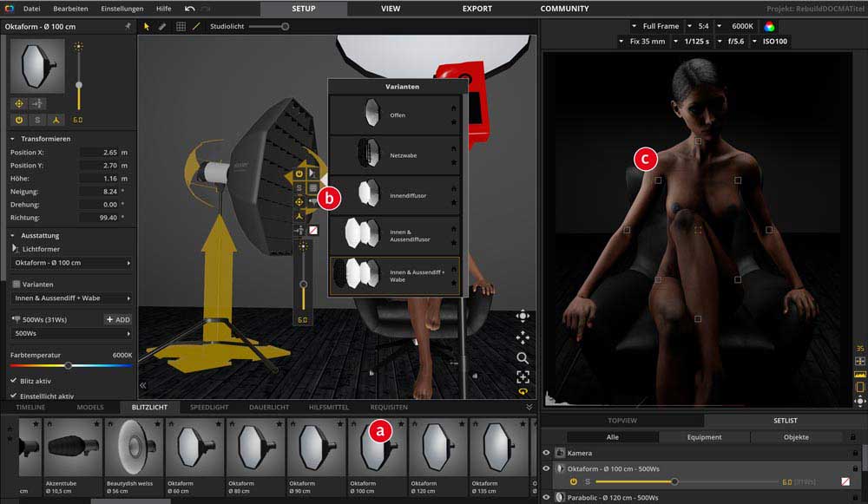Toggle visibility of Oktaform Ø 100 cm in the setlist

click(x=546, y=468)
